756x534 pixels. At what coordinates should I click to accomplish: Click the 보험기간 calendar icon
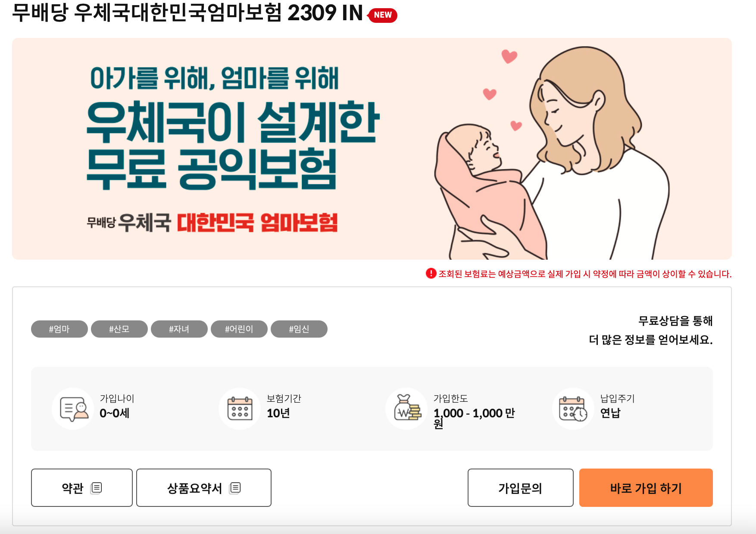240,409
